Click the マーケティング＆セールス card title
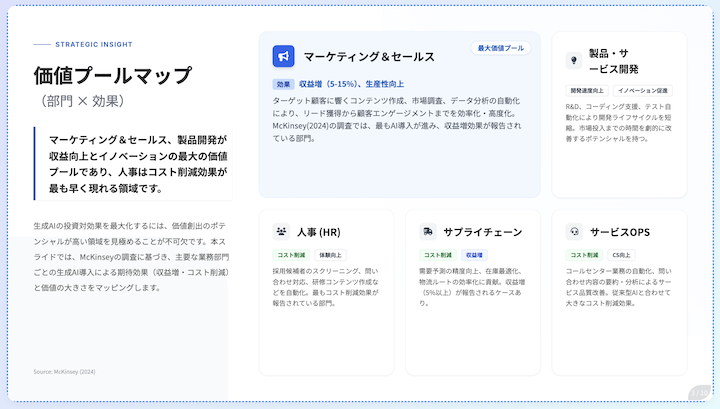The width and height of the screenshot is (720, 409). [369, 56]
